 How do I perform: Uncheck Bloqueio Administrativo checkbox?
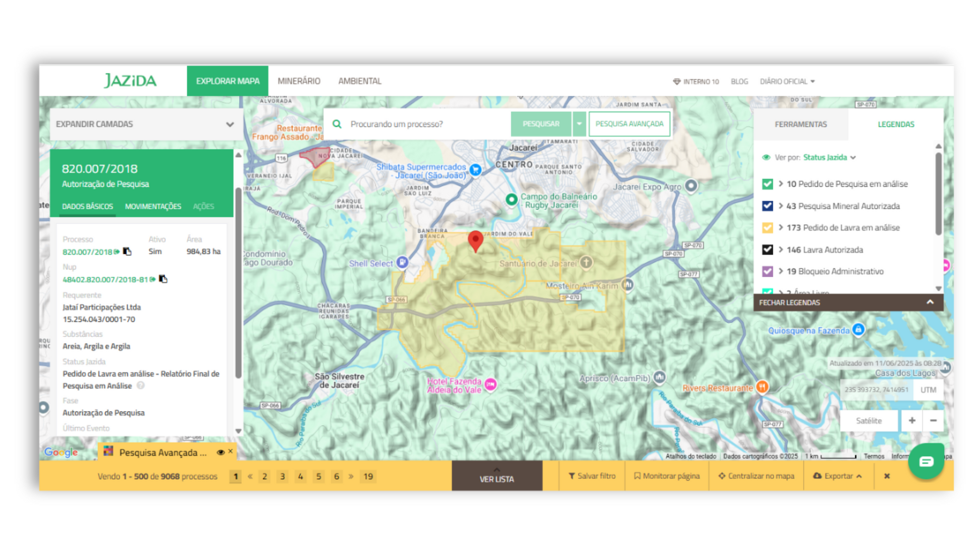[767, 271]
